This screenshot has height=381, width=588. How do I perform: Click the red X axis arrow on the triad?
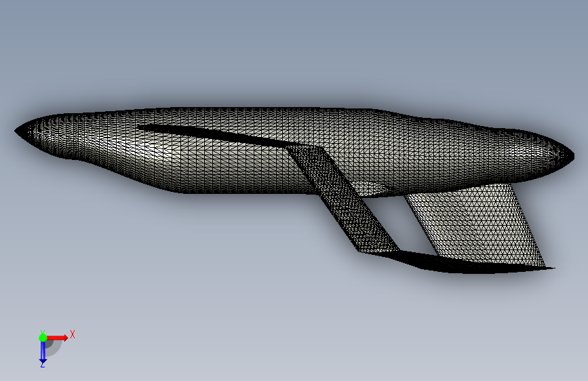tap(58, 338)
